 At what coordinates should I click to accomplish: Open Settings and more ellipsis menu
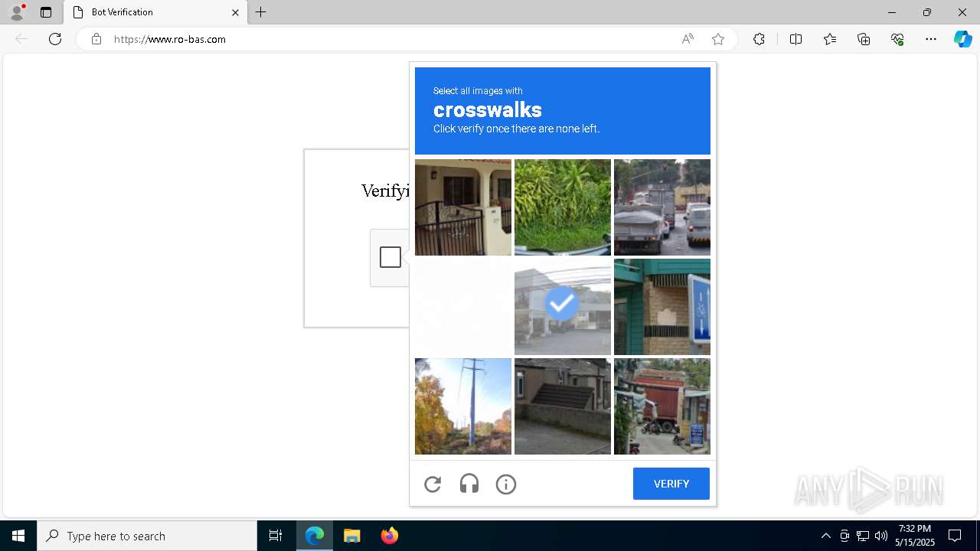(931, 39)
